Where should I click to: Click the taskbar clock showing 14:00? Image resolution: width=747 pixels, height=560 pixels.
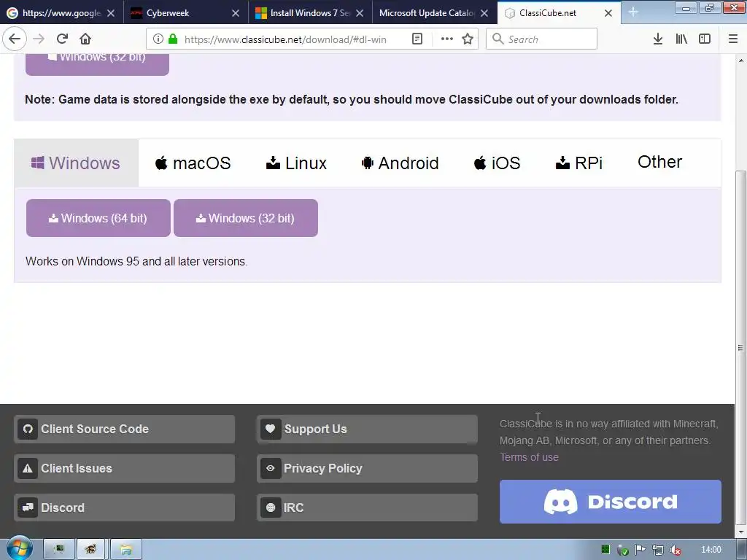tap(711, 550)
